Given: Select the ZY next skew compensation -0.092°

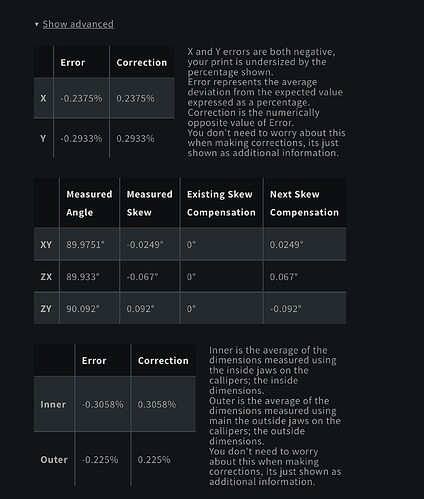Looking at the screenshot, I should click(x=285, y=309).
